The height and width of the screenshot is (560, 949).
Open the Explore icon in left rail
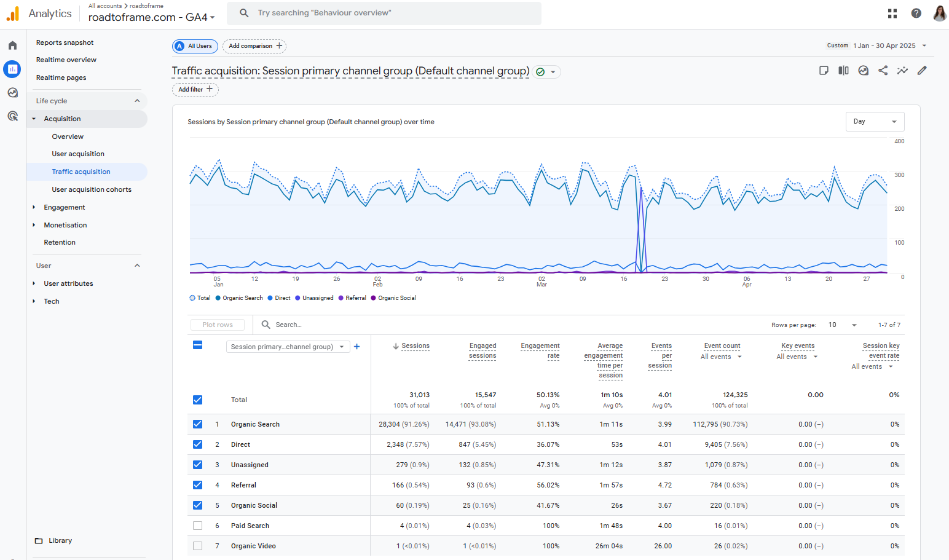pyautogui.click(x=12, y=93)
